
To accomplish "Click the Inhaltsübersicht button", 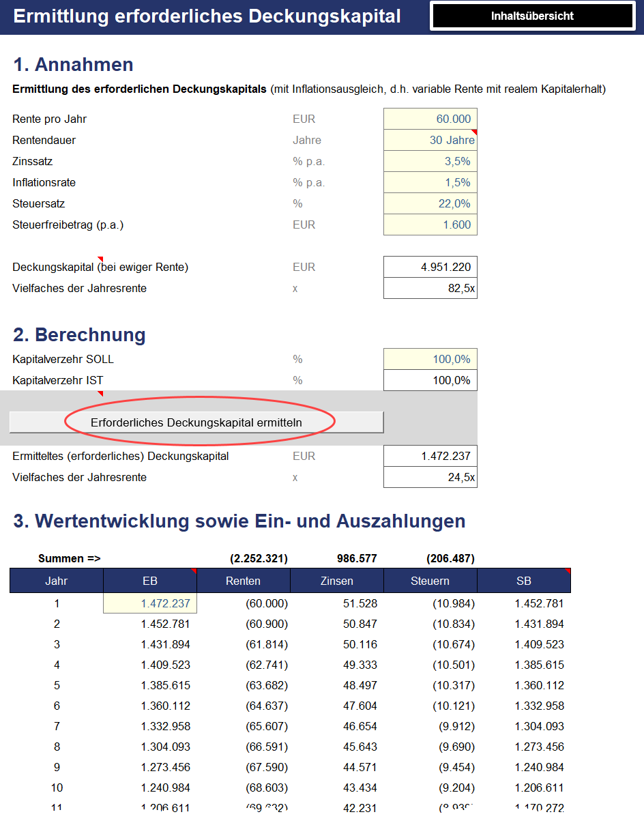I will pyautogui.click(x=532, y=16).
